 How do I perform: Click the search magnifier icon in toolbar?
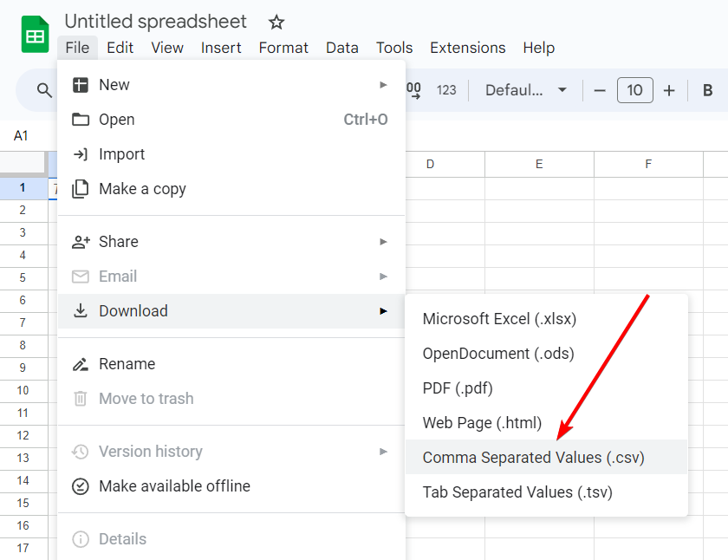click(44, 90)
